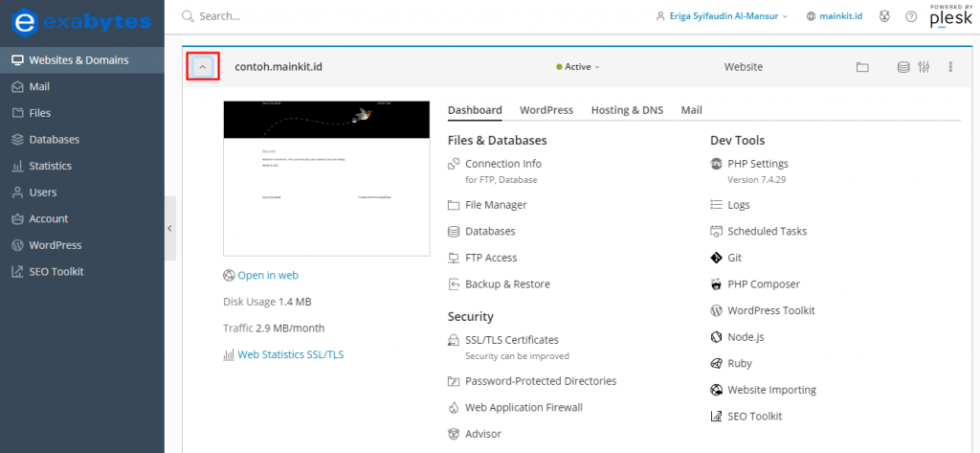Collapse the left sidebar with the arrow handle
This screenshot has height=453, width=980.
[170, 228]
